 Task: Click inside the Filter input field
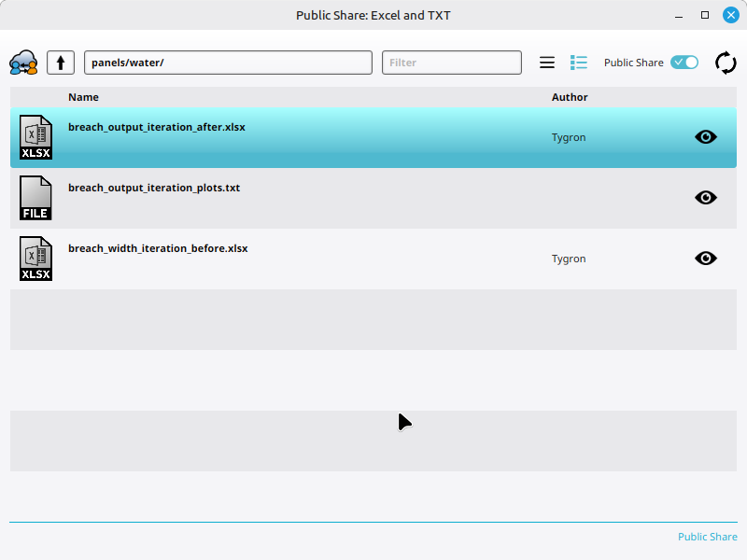pyautogui.click(x=451, y=62)
